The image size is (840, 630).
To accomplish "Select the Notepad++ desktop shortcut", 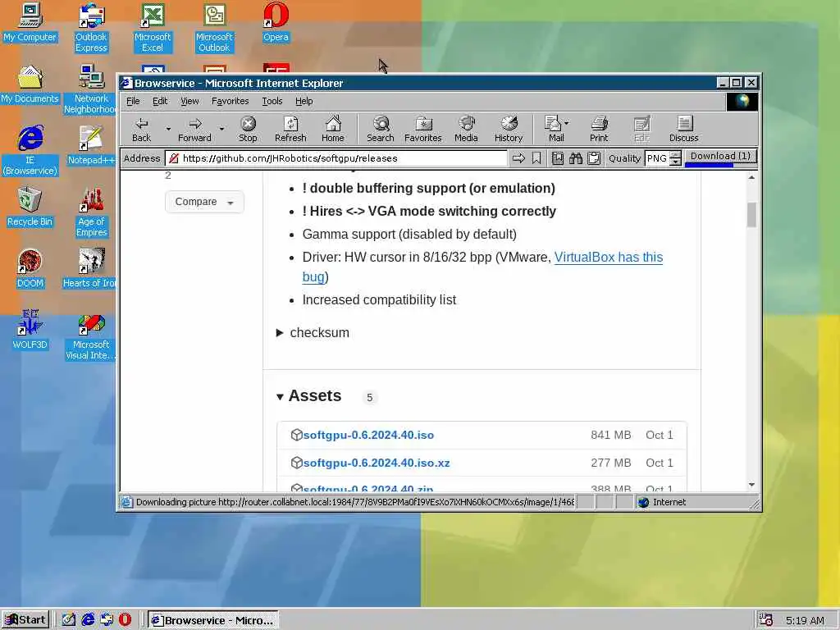I will tap(90, 146).
